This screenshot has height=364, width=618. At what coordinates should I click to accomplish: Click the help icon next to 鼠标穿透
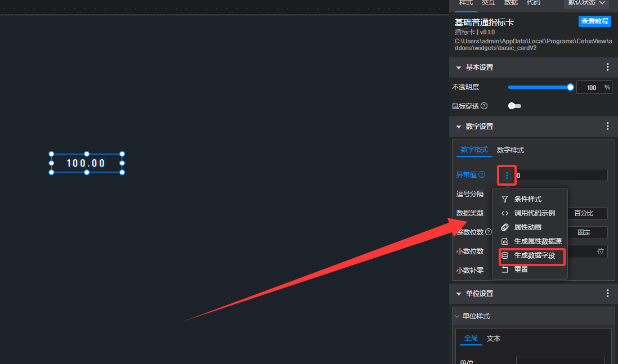coord(484,106)
